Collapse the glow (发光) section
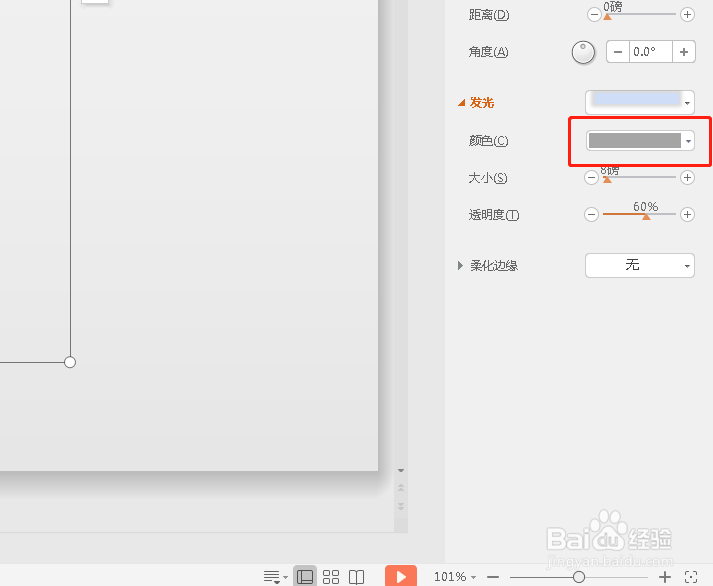This screenshot has width=713, height=586. click(x=461, y=103)
